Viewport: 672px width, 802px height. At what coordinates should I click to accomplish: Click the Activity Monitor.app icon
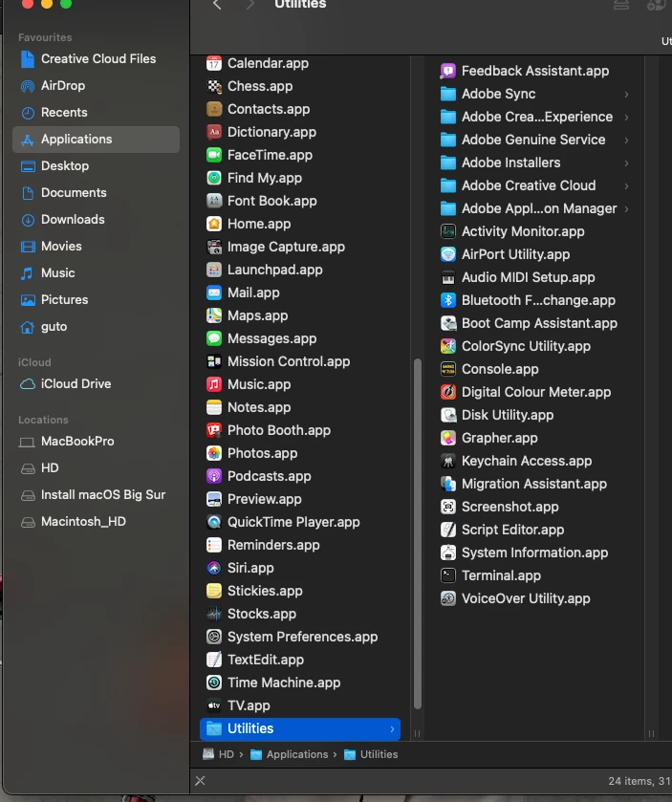click(x=448, y=231)
